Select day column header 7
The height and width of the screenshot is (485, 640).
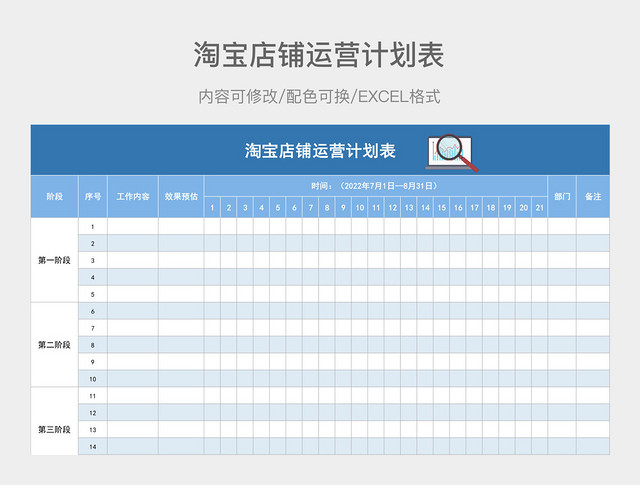pos(310,207)
